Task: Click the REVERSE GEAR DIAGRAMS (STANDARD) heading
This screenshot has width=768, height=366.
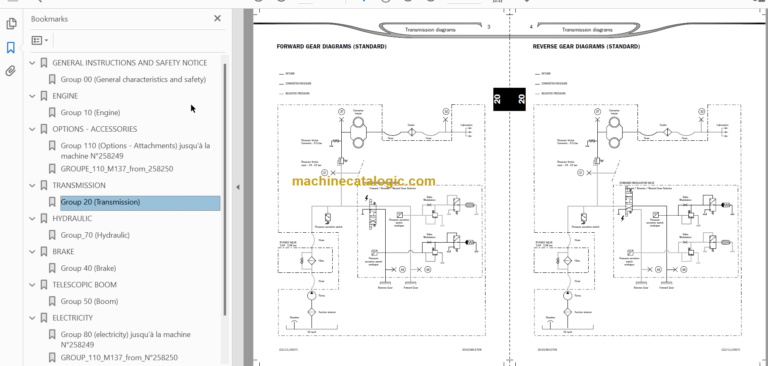Action: pyautogui.click(x=586, y=47)
